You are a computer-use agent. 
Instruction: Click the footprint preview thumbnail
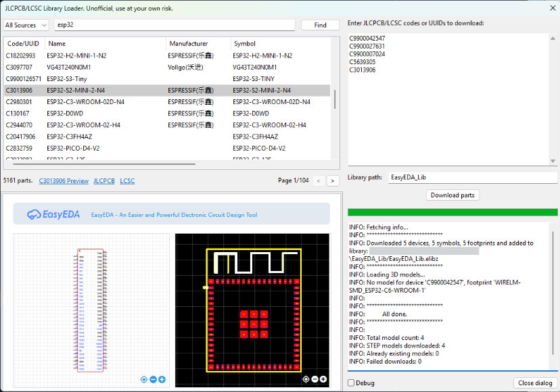[252, 310]
